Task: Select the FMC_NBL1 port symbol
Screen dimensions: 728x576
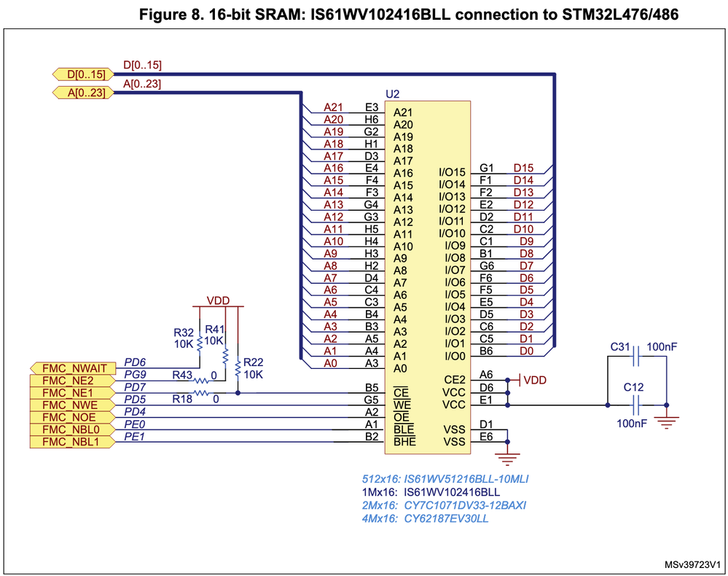Action: 72,442
